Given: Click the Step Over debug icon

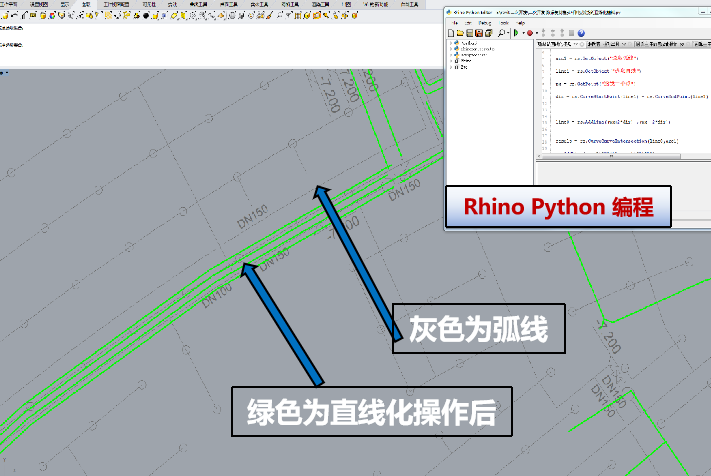Looking at the screenshot, I should pyautogui.click(x=553, y=33).
